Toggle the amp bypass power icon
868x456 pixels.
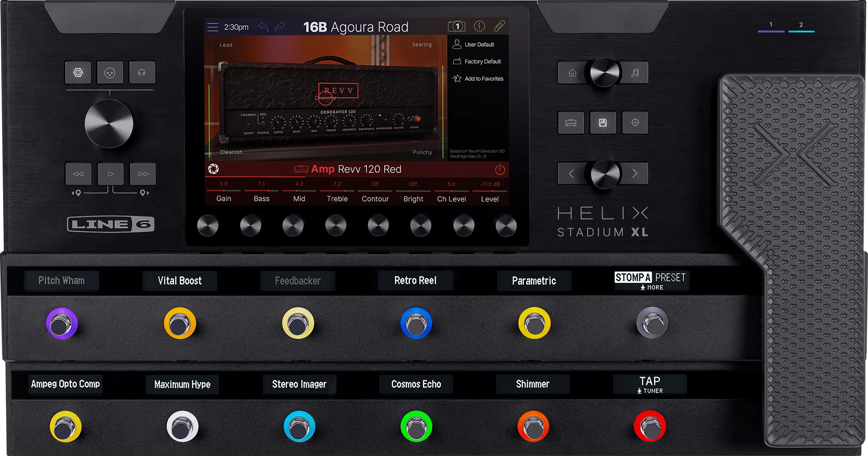(x=500, y=169)
